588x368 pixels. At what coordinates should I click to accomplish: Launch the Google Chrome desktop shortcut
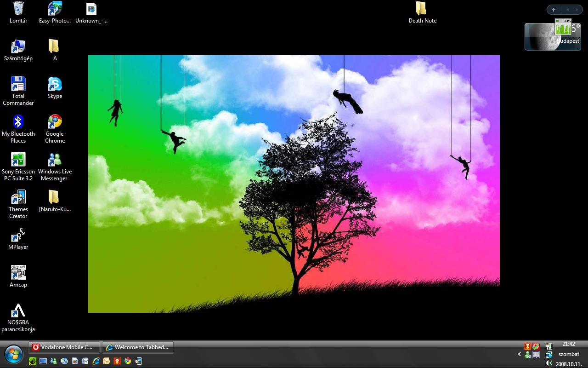point(55,129)
